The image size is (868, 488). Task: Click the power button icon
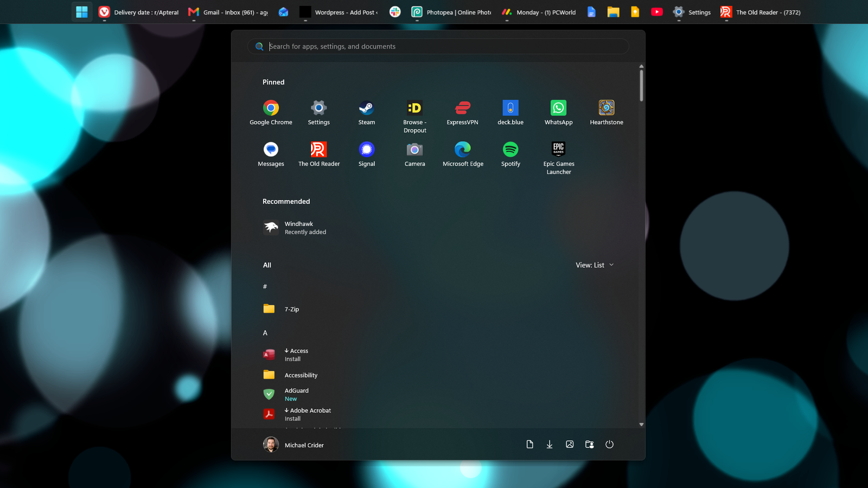pos(609,445)
